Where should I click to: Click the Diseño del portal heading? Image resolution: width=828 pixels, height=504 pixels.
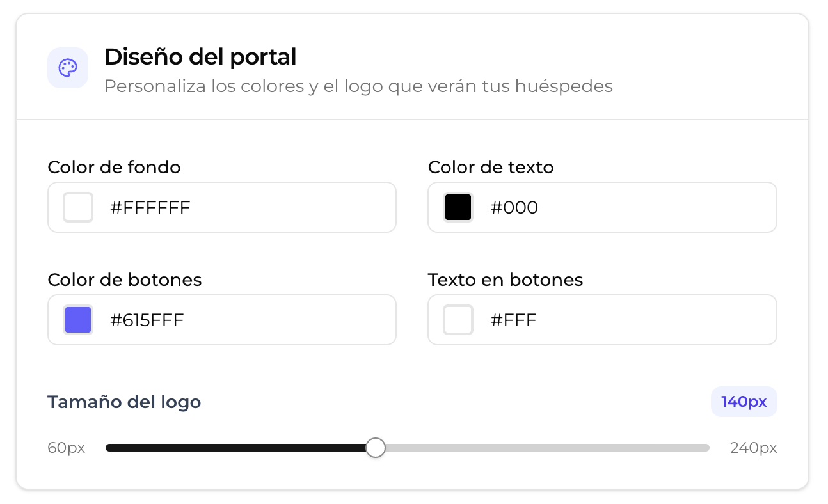200,57
